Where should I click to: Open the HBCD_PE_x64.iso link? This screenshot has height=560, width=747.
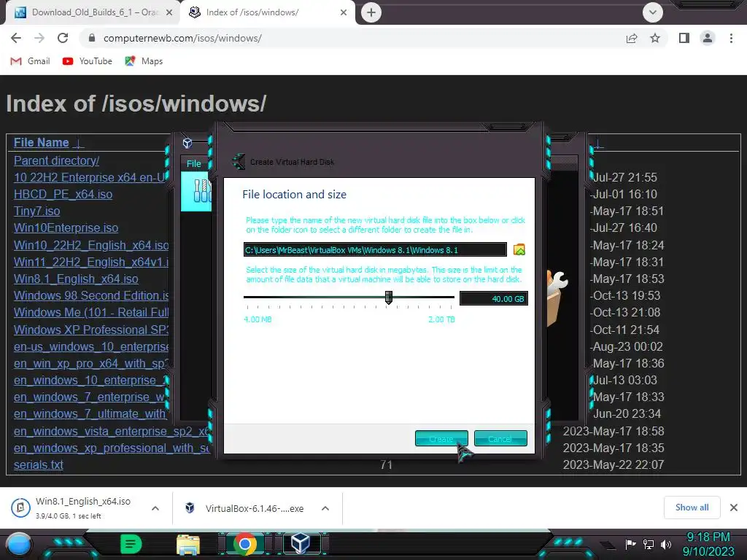pyautogui.click(x=63, y=194)
